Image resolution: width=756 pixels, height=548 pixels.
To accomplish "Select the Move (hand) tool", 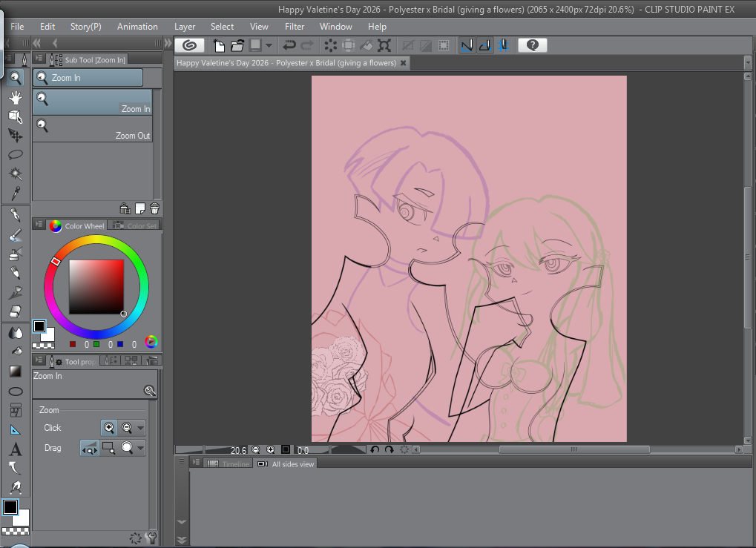I will pos(15,97).
